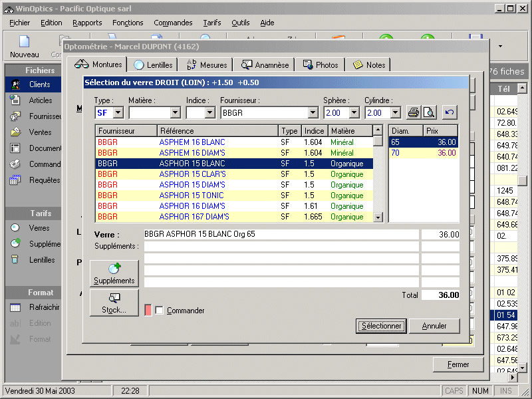Open Articles in the Fichiers sidebar
The width and height of the screenshot is (532, 399).
(x=40, y=100)
